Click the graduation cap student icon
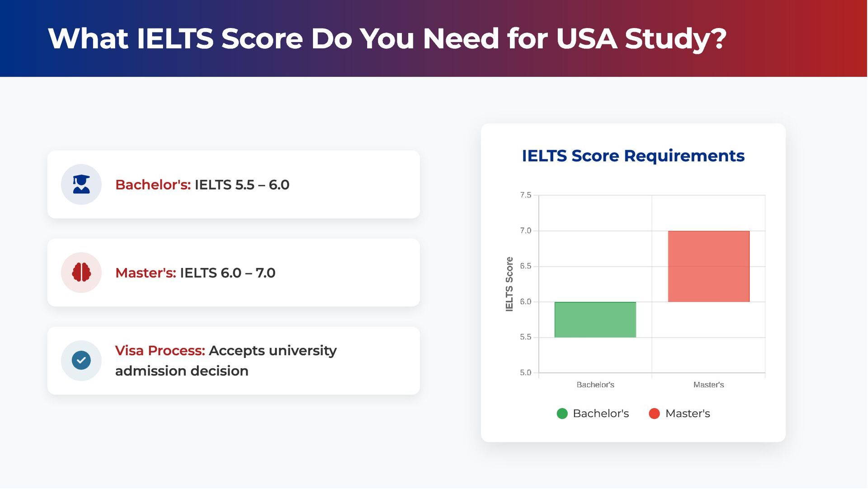The width and height of the screenshot is (868, 489). tap(81, 185)
